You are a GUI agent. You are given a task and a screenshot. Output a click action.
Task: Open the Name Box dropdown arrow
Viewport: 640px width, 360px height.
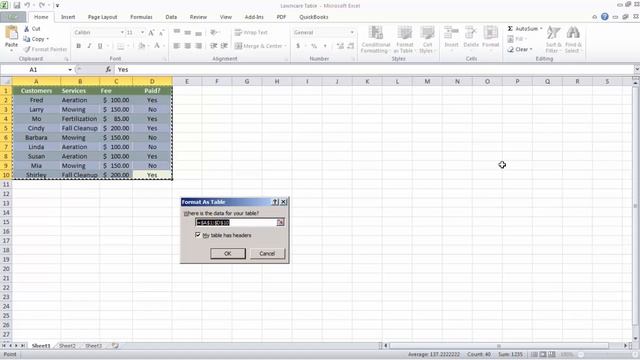click(70, 70)
